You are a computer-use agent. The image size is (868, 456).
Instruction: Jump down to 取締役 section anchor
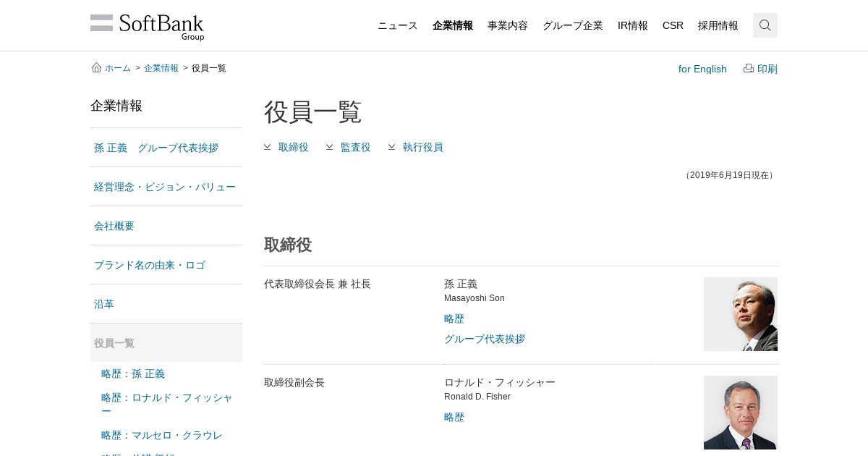coord(286,147)
